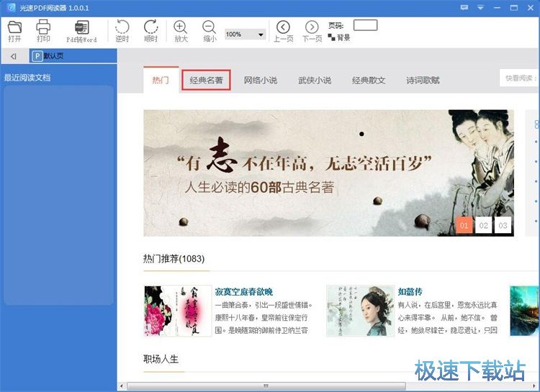Screen dimensions: 540x392
Task: Go to previous page 上一页
Action: point(284,32)
